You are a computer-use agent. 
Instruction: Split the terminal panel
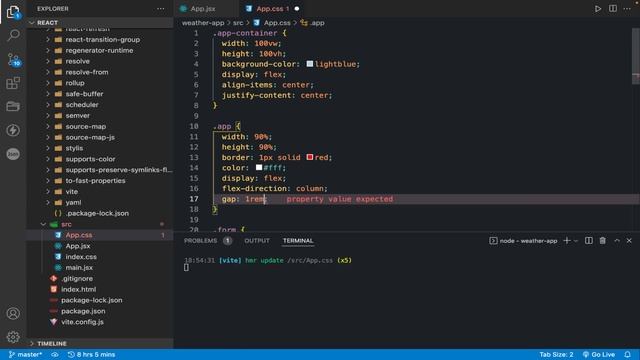click(589, 241)
